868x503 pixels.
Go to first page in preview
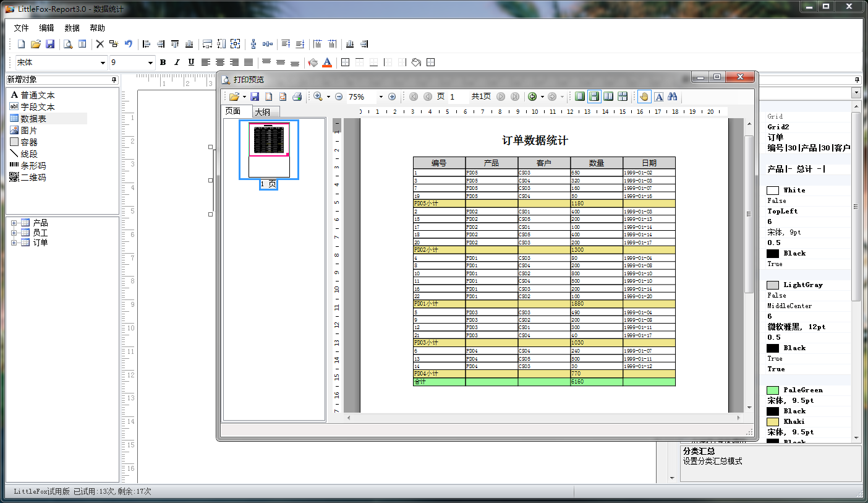point(413,97)
